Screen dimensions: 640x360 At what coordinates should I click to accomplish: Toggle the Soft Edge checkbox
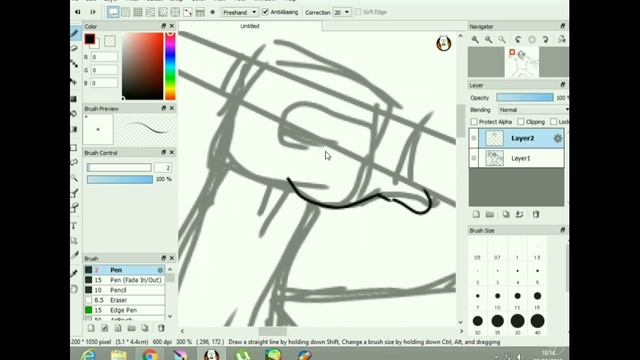tap(358, 12)
